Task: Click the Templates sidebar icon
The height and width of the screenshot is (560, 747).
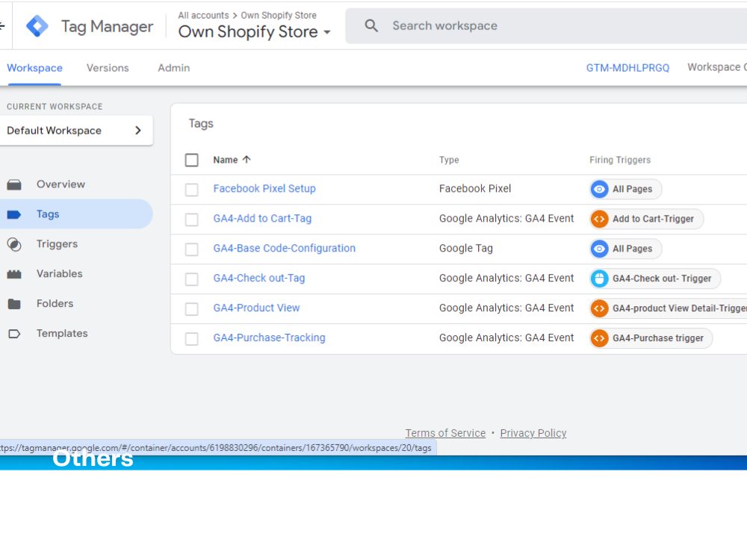Action: coord(14,334)
